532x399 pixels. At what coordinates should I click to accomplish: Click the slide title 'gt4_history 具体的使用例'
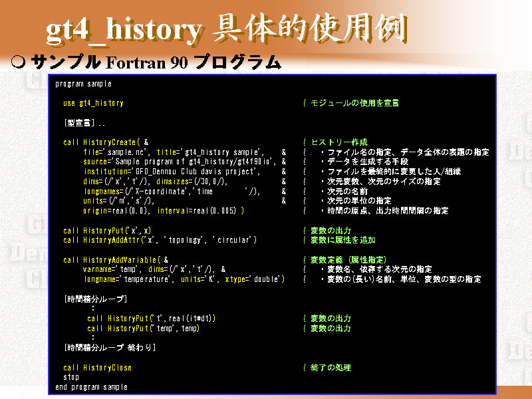tap(226, 29)
